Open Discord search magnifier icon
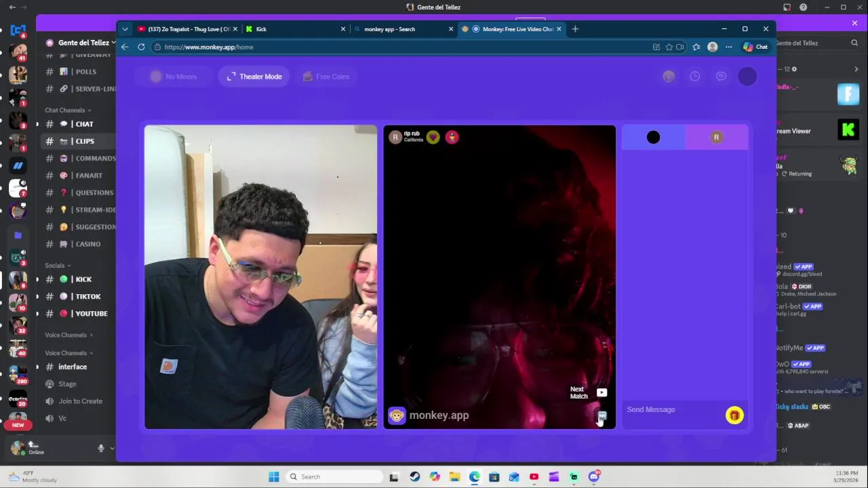This screenshot has height=488, width=868. click(854, 43)
